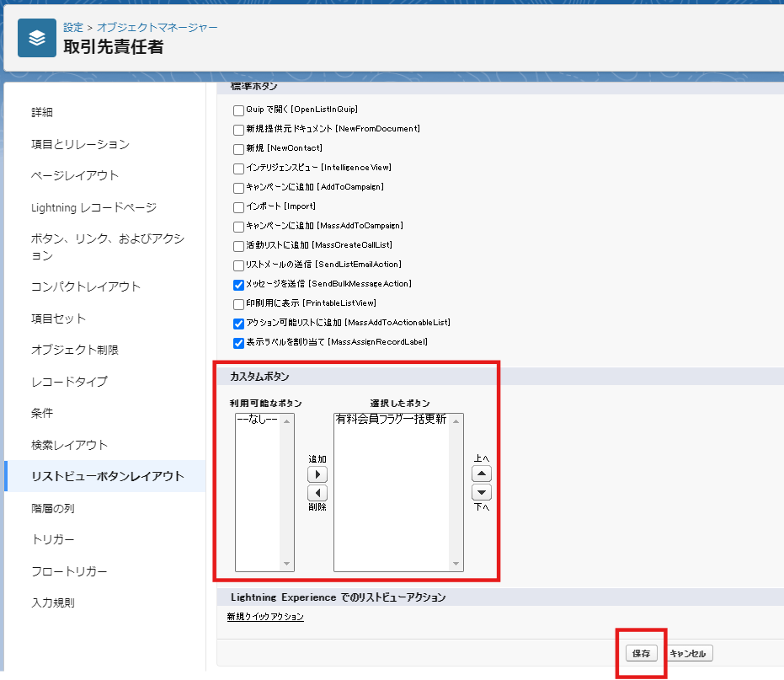
Task: Click down arrow of selected buttons list scrollbar
Action: point(456,564)
